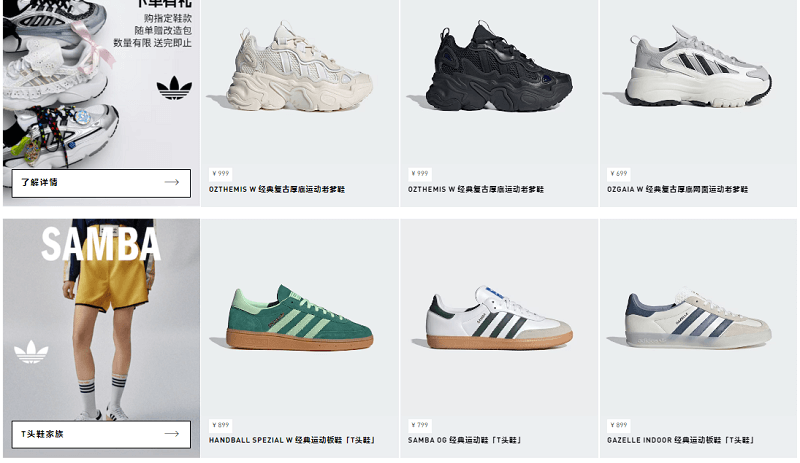The image size is (800, 463).
Task: Click black Adidas trefoil logo on promo banner
Action: point(174,87)
